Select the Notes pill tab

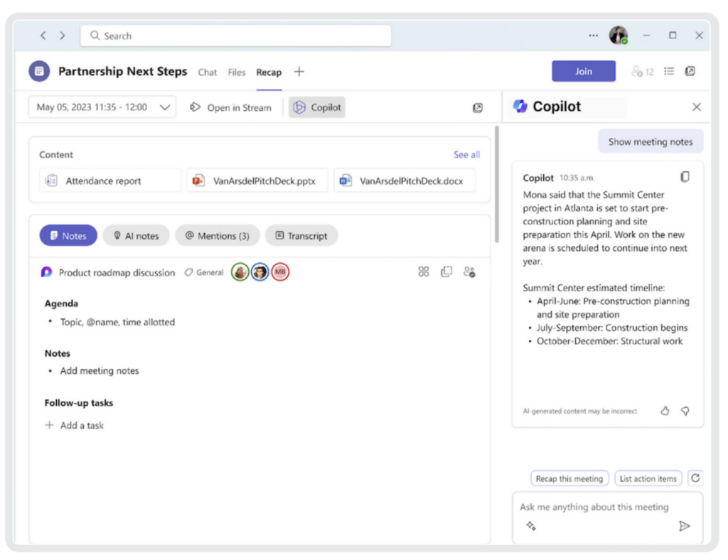pyautogui.click(x=68, y=235)
